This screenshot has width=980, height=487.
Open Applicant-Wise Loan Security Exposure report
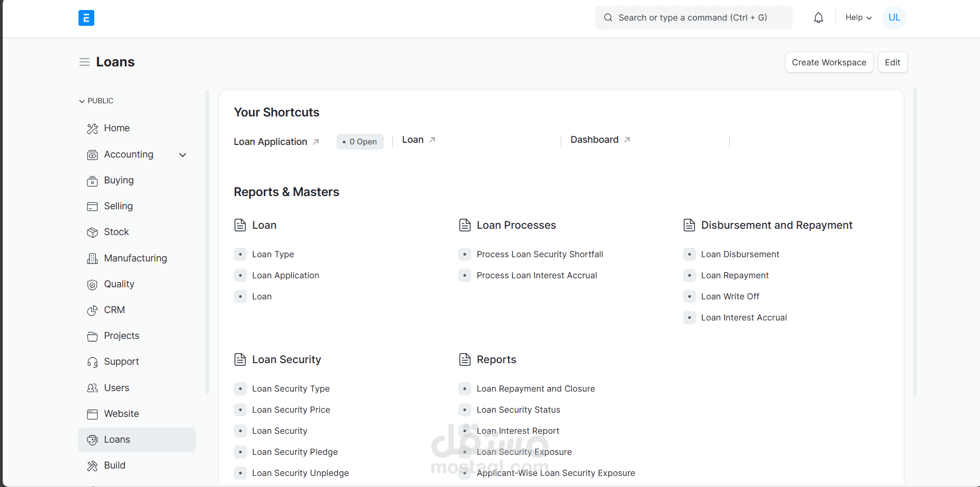556,473
